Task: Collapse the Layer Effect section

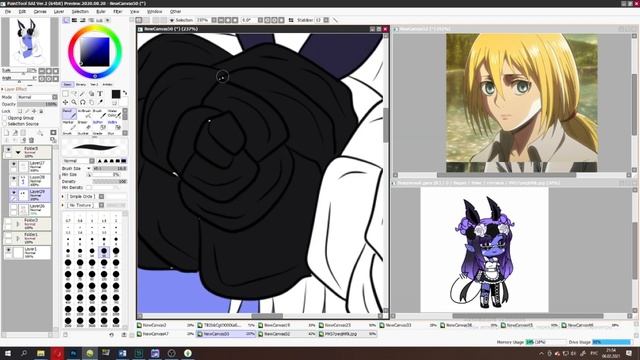Action: (x=3, y=89)
